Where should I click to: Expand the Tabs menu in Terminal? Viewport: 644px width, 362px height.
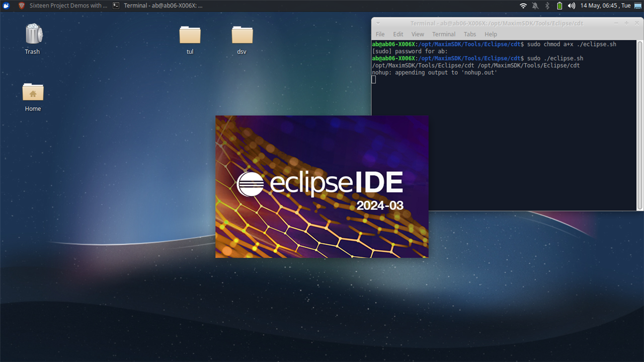click(470, 34)
